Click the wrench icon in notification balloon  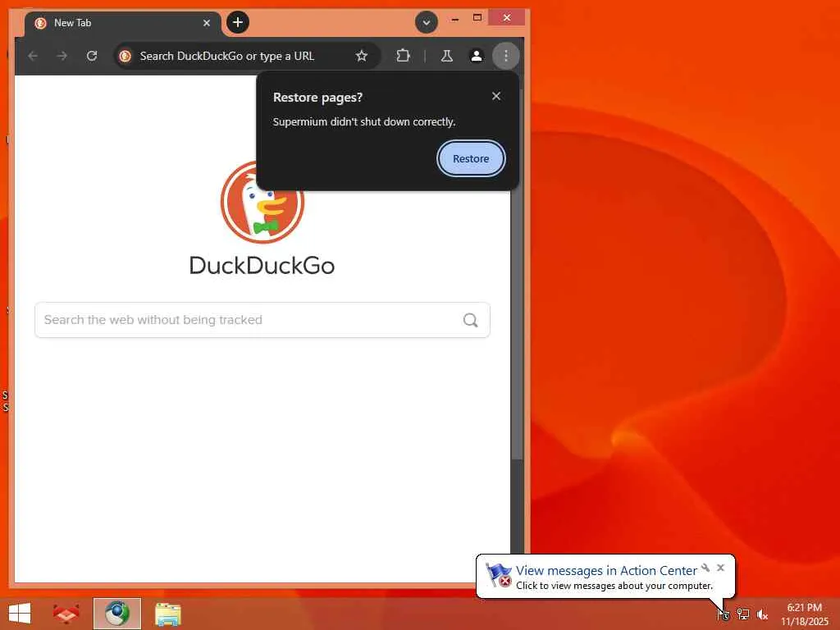tap(705, 568)
